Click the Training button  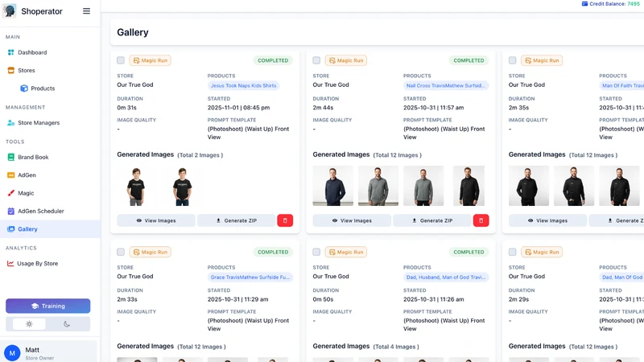48,306
